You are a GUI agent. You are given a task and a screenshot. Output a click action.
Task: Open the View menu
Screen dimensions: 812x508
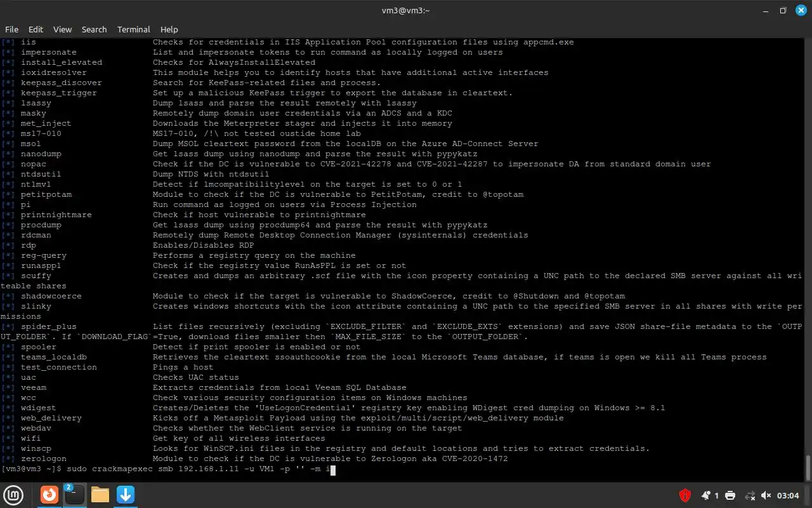pyautogui.click(x=62, y=29)
